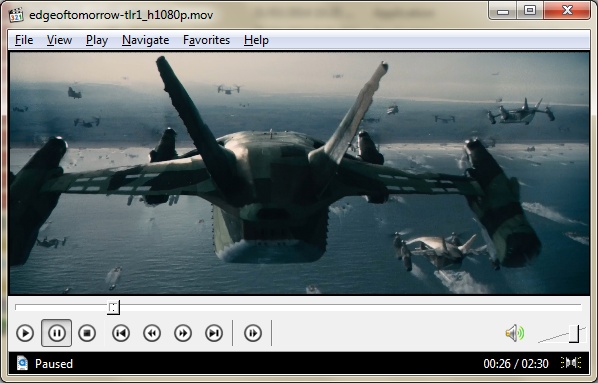This screenshot has width=598, height=383.
Task: Click the Media Player Classic title bar icon
Action: 16,15
